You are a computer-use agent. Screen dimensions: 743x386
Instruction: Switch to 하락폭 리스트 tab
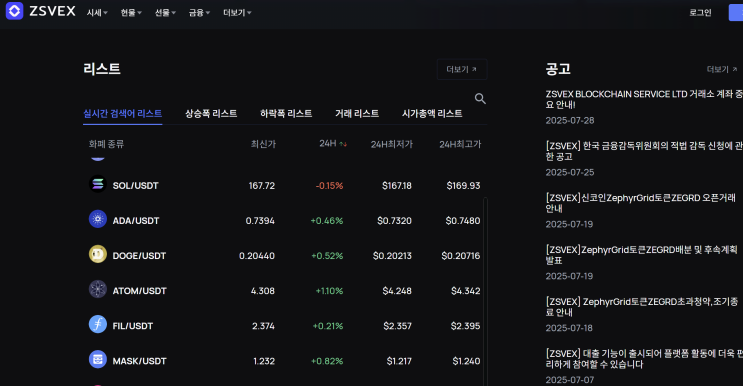point(286,114)
